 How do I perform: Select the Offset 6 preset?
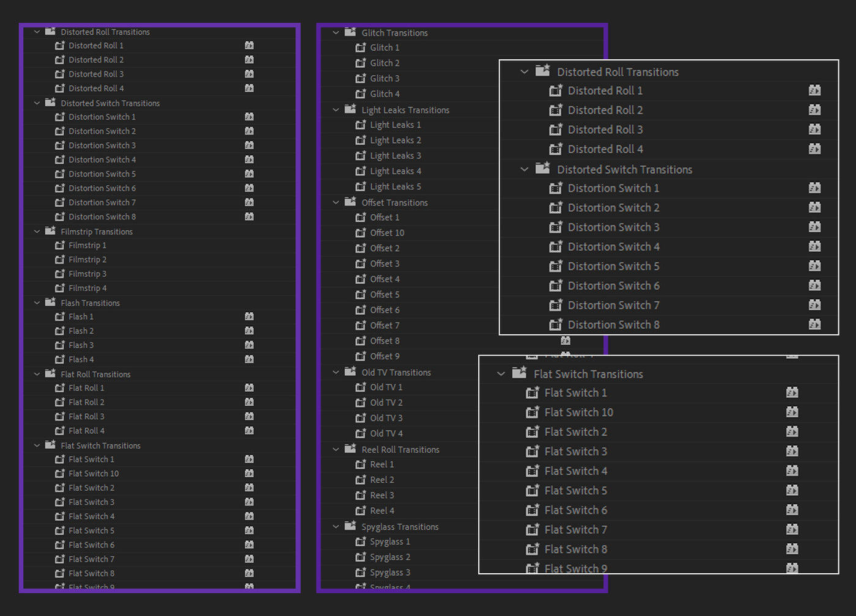(385, 310)
